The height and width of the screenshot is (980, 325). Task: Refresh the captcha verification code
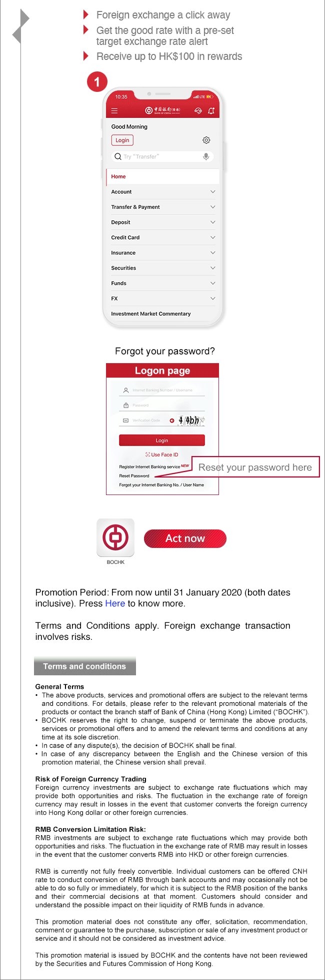coord(172,421)
